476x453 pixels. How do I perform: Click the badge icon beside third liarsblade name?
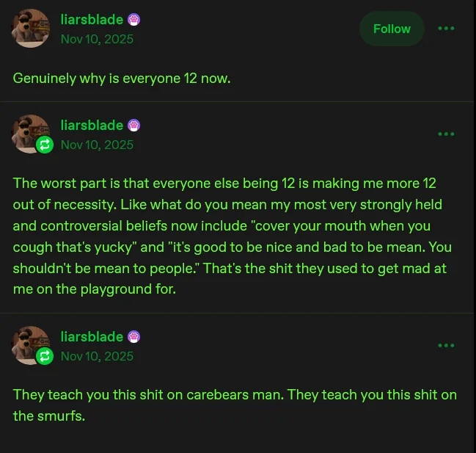(x=134, y=337)
